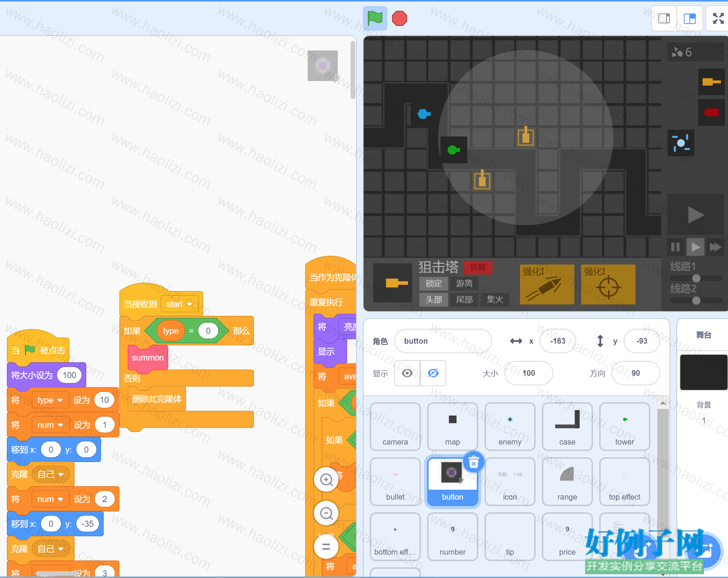The height and width of the screenshot is (578, 728).
Task: Select the top effect sprite
Action: [x=625, y=482]
